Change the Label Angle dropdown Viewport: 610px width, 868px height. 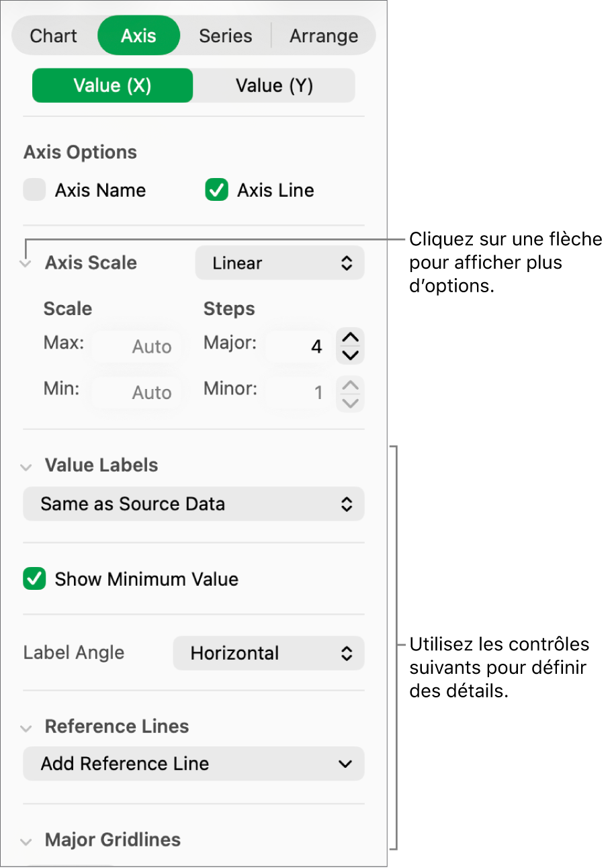click(x=268, y=652)
